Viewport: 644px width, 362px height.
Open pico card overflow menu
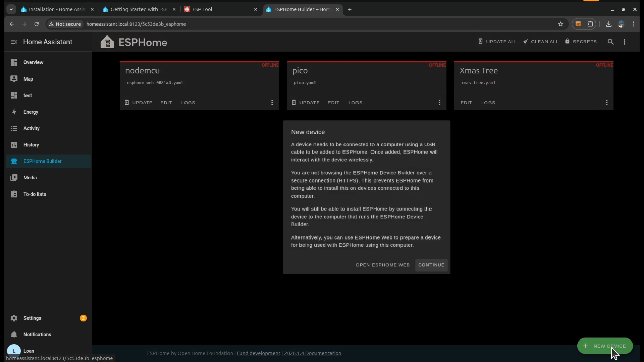pos(439,103)
